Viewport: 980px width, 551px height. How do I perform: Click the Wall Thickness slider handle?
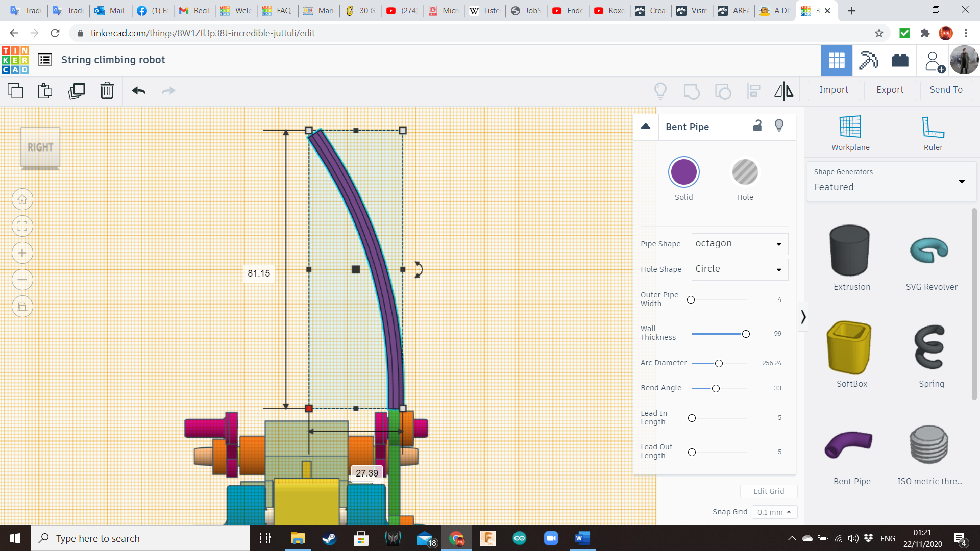746,334
